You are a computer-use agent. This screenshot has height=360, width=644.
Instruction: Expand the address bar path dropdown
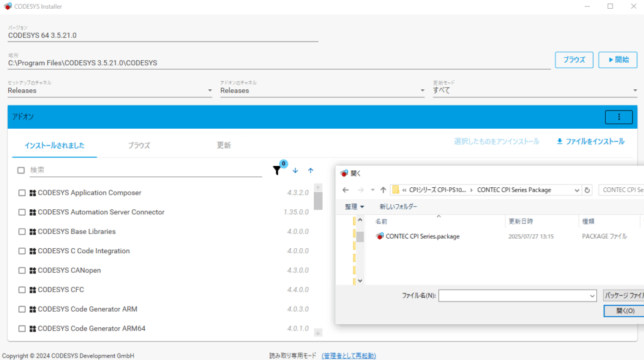(x=577, y=190)
